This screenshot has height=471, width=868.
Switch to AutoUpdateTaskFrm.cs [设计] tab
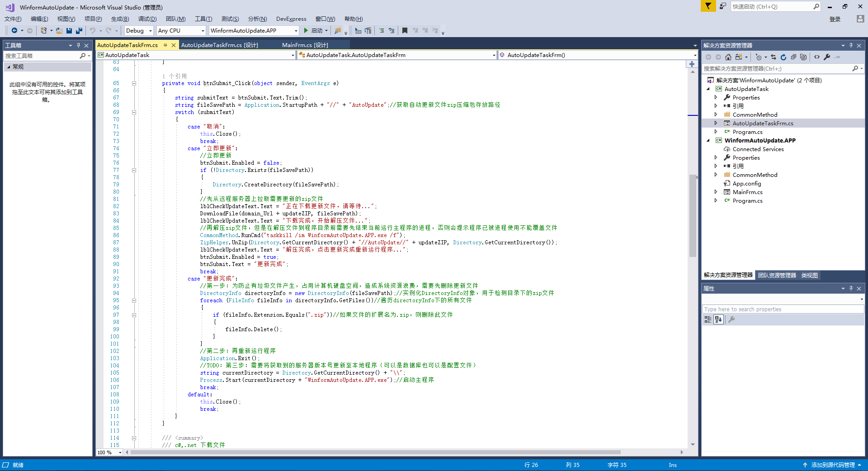(x=220, y=45)
